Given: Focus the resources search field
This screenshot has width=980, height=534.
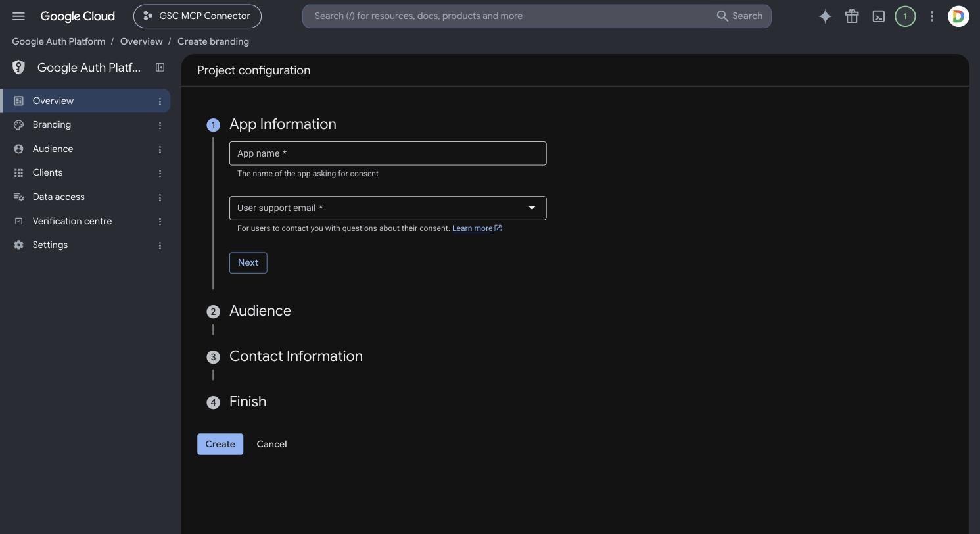Looking at the screenshot, I should point(509,16).
